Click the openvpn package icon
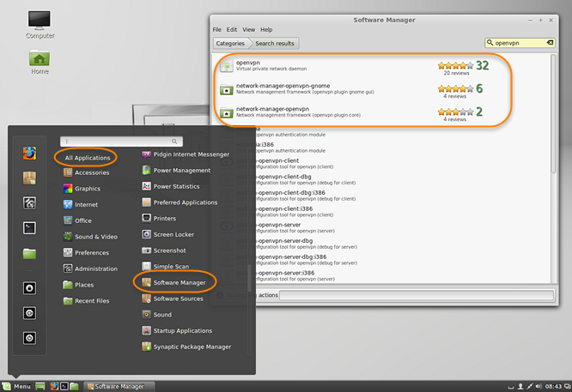Image resolution: width=572 pixels, height=392 pixels. coord(227,65)
